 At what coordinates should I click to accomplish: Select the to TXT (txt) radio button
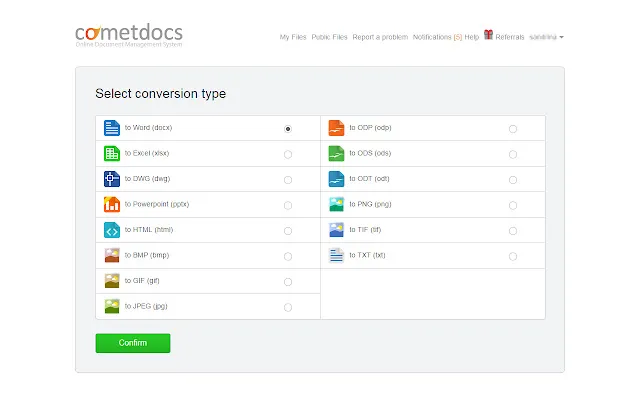[x=513, y=256]
